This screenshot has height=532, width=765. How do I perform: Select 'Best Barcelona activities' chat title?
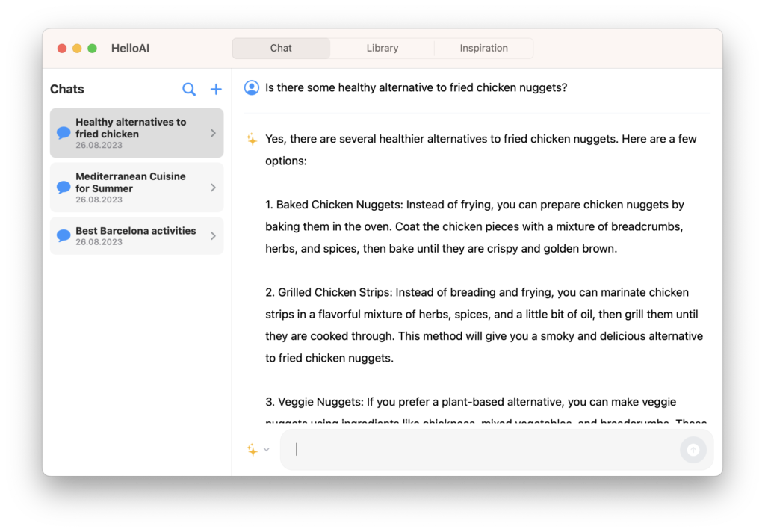pyautogui.click(x=136, y=231)
